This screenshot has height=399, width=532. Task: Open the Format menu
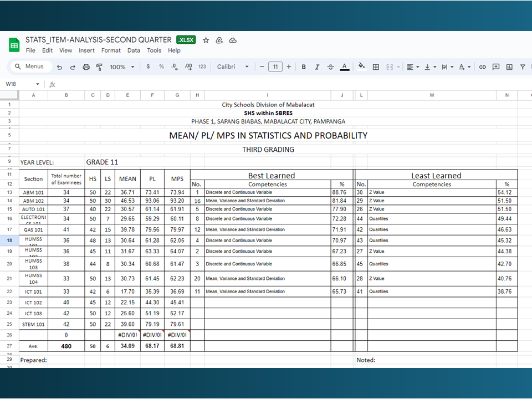[111, 50]
